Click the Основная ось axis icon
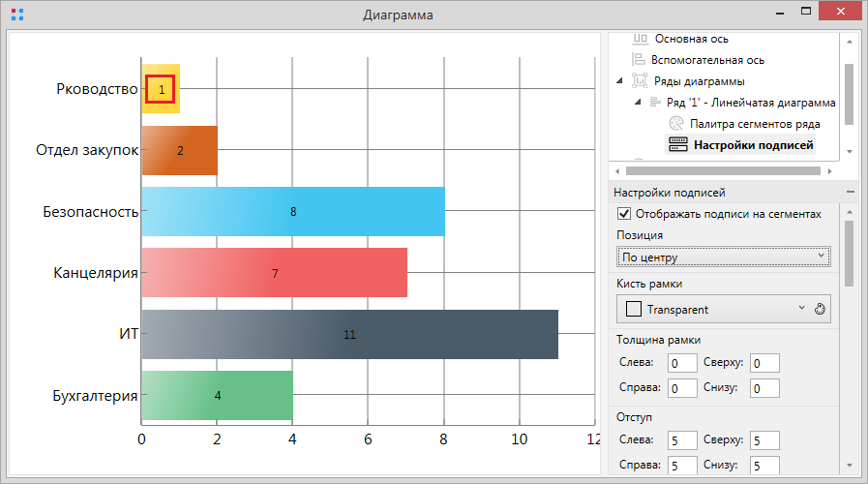Image resolution: width=868 pixels, height=484 pixels. pyautogui.click(x=640, y=39)
